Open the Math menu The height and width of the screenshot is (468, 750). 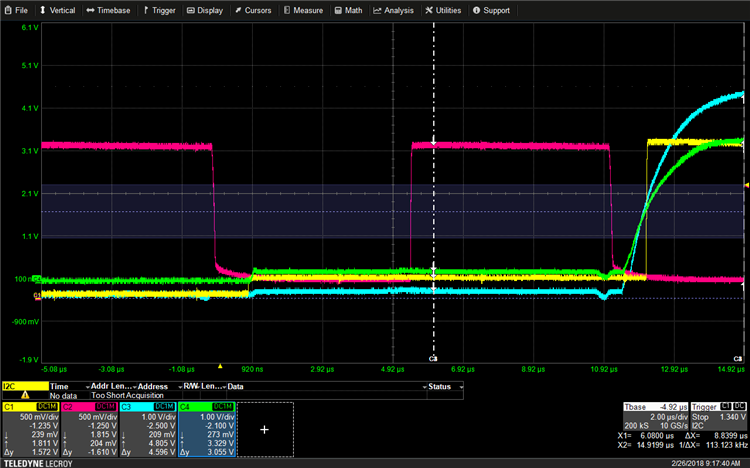[349, 10]
